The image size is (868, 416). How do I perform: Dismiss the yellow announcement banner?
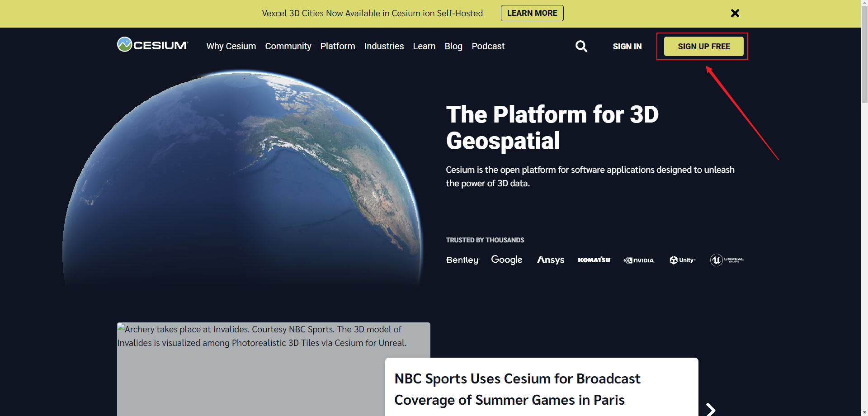pyautogui.click(x=735, y=14)
